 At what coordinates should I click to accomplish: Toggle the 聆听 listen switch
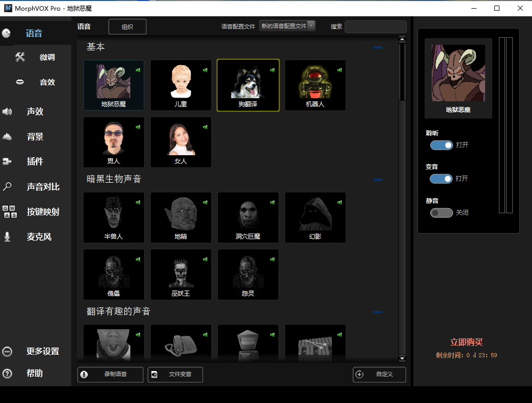(441, 145)
